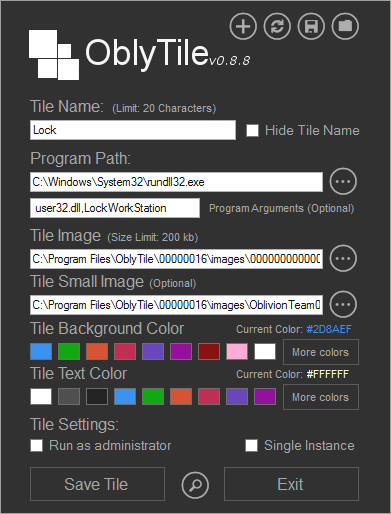This screenshot has width=391, height=514.
Task: Select green tile text color swatch
Action: [x=153, y=397]
